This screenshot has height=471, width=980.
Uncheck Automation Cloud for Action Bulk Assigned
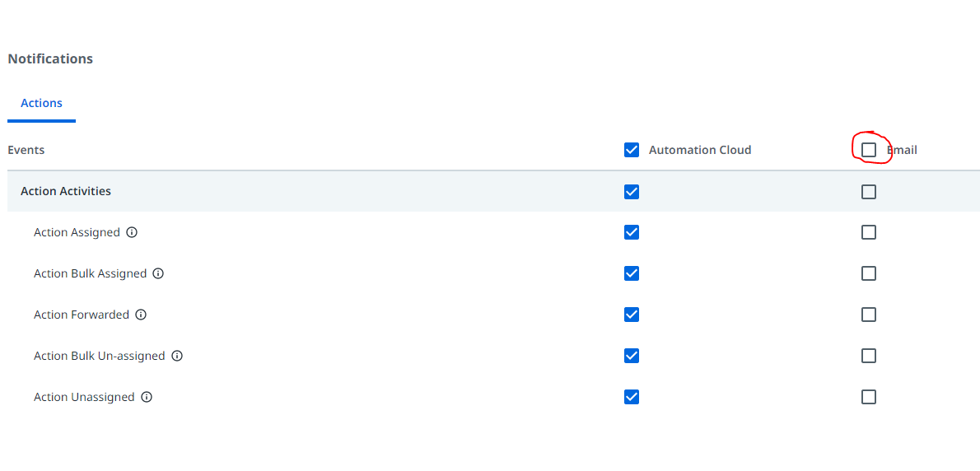(x=632, y=273)
